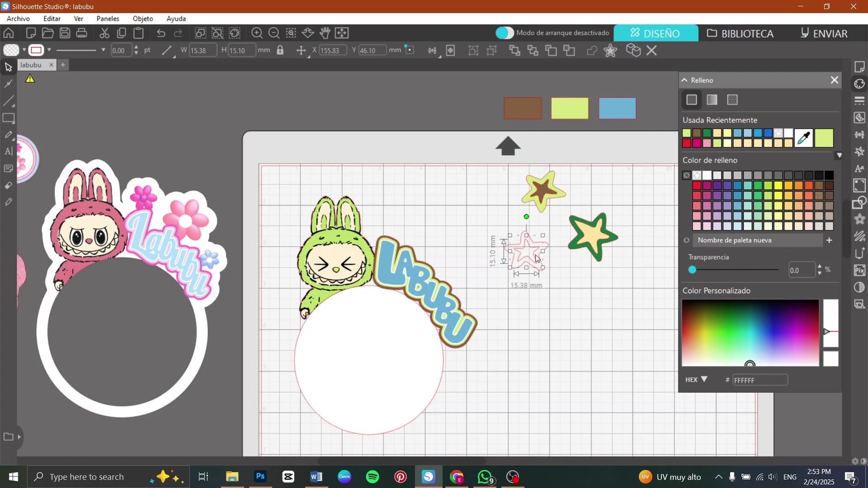Screen dimensions: 868x488
Task: Expand the recently used colors arrow
Action: pyautogui.click(x=839, y=156)
